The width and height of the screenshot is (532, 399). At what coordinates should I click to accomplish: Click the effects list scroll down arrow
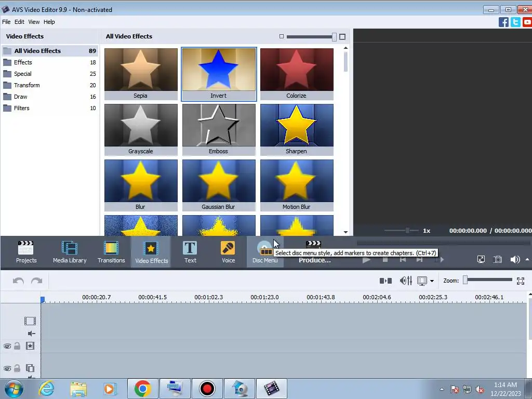coord(345,232)
